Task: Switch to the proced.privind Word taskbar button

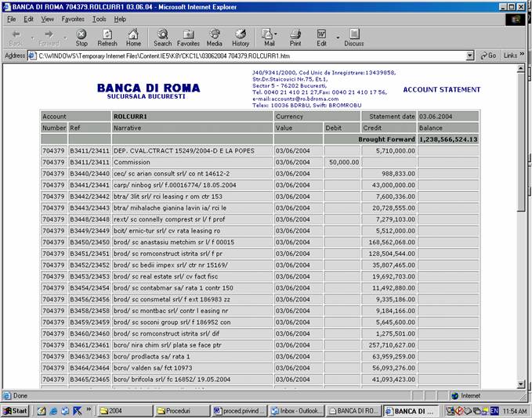Action: pyautogui.click(x=240, y=411)
